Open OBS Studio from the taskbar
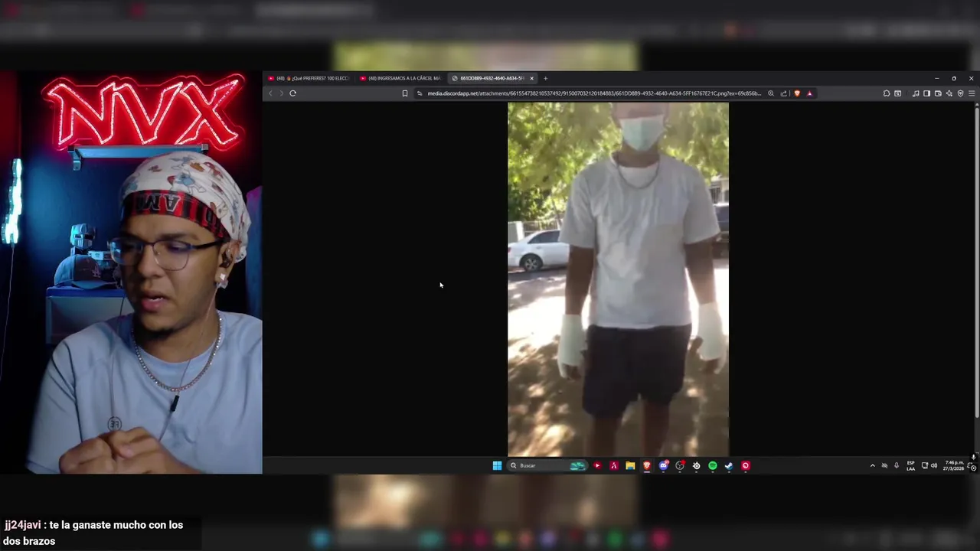 coord(680,465)
